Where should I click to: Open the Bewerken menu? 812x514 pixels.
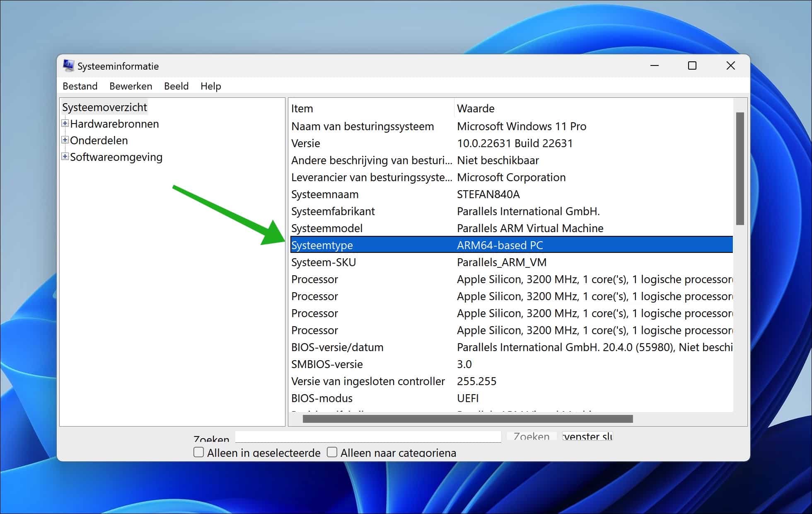[130, 86]
